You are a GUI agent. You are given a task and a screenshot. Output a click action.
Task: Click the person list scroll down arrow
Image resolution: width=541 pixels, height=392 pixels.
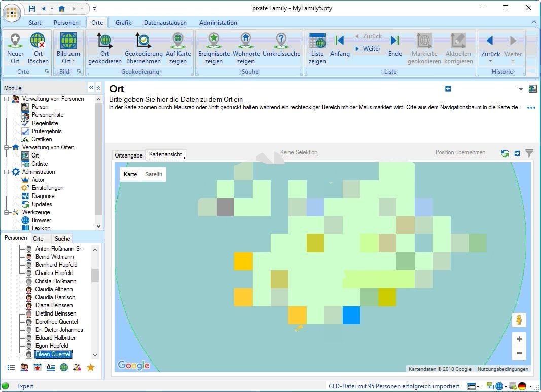(x=95, y=355)
